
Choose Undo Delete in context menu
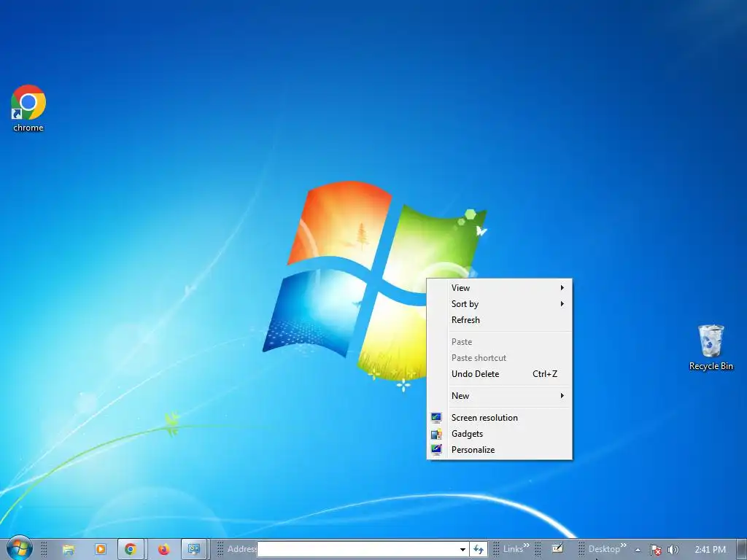point(499,374)
